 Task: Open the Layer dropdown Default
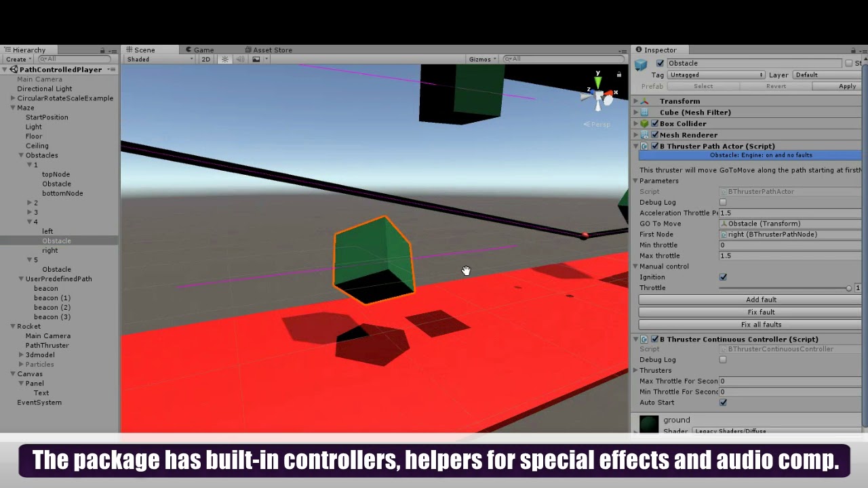coord(827,75)
